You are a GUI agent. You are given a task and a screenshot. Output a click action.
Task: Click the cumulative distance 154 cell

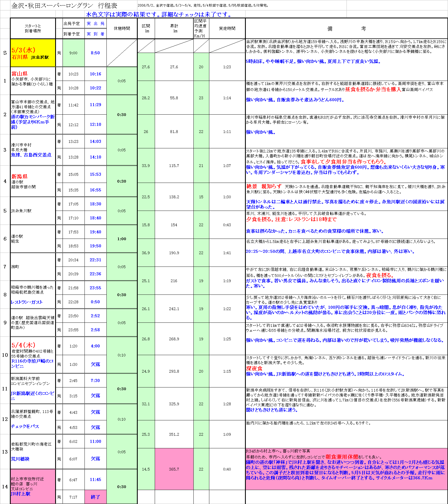(174, 225)
